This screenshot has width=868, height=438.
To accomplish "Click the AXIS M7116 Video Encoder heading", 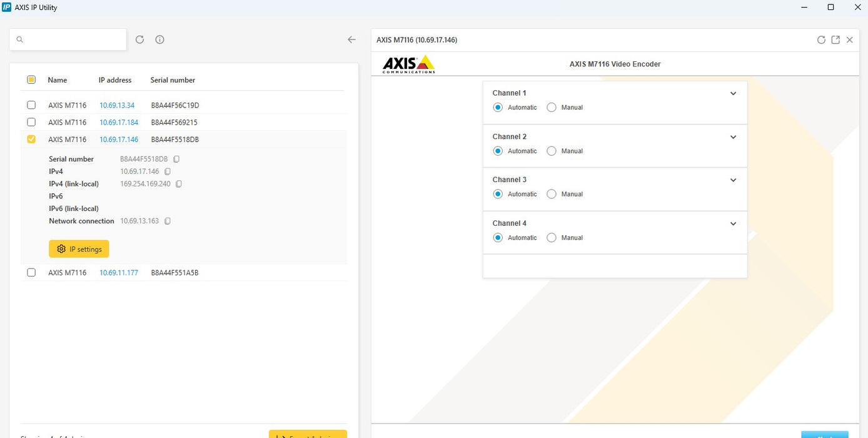I will (615, 64).
